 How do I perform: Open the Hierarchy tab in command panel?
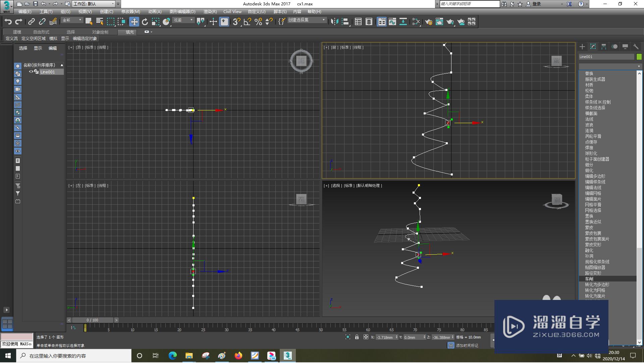pyautogui.click(x=604, y=47)
